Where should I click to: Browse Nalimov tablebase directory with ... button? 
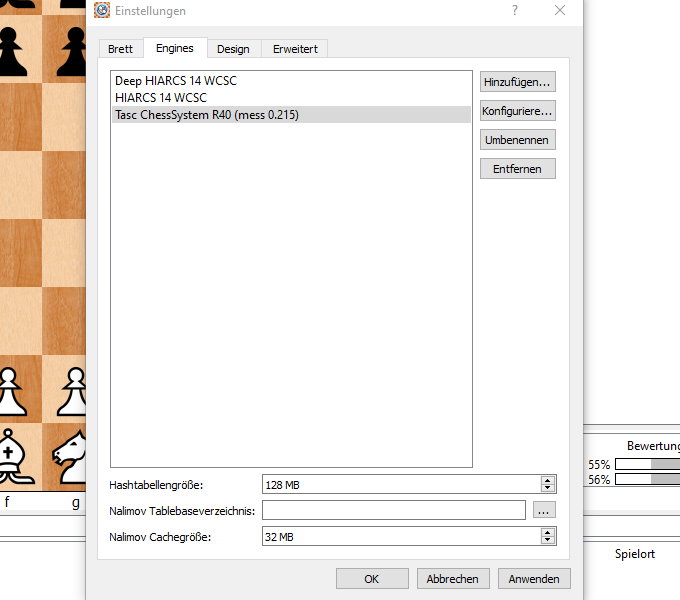tap(544, 510)
